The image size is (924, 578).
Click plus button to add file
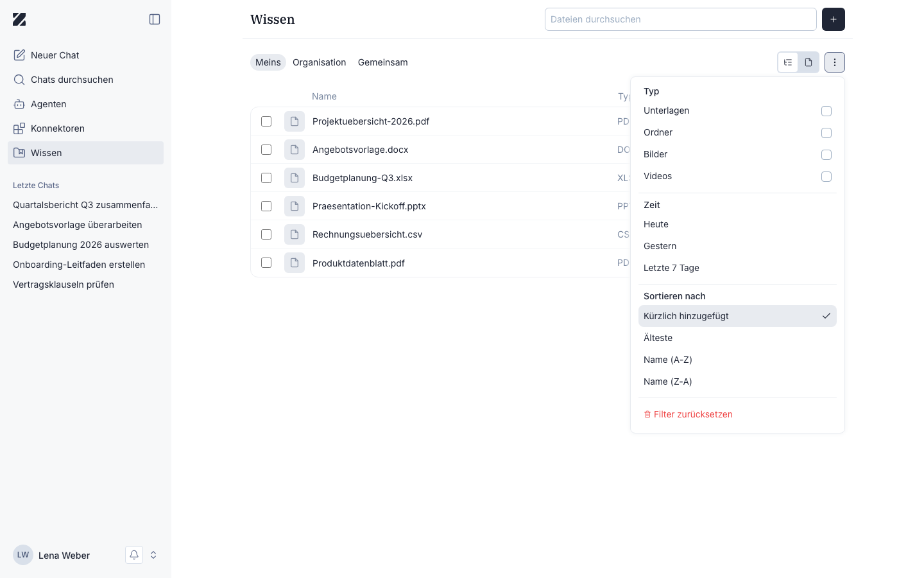834,19
